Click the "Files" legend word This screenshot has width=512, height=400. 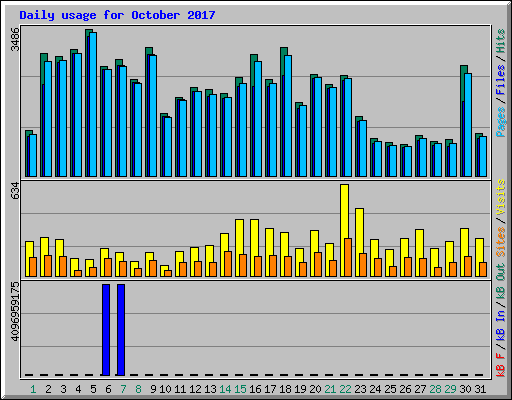[x=501, y=80]
